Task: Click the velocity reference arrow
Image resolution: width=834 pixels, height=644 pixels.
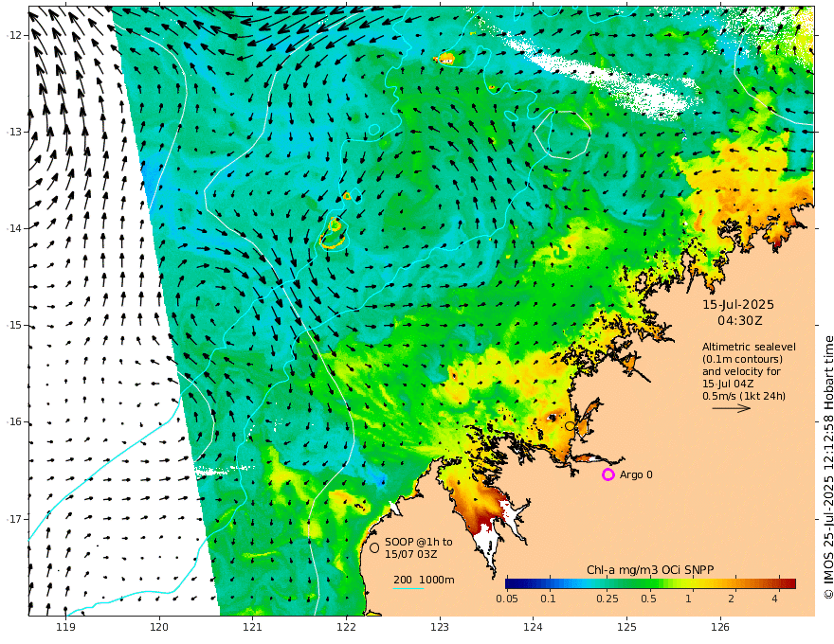Action: click(x=732, y=408)
